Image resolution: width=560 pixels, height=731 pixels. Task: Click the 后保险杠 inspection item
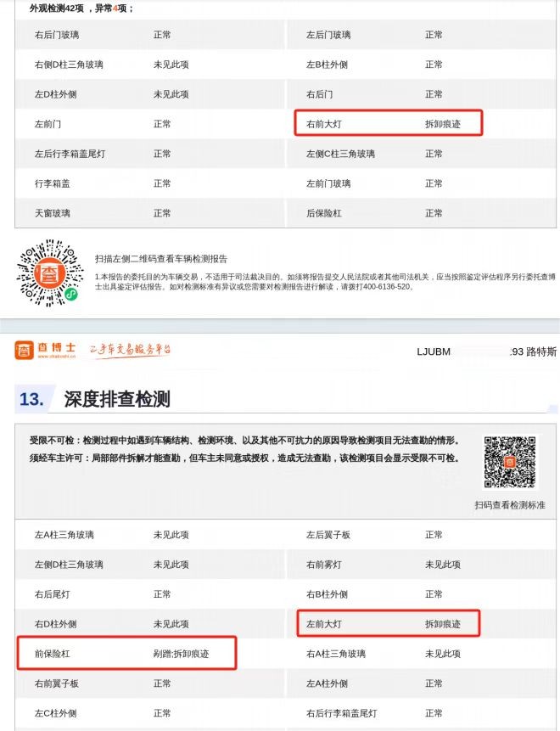tap(324, 213)
